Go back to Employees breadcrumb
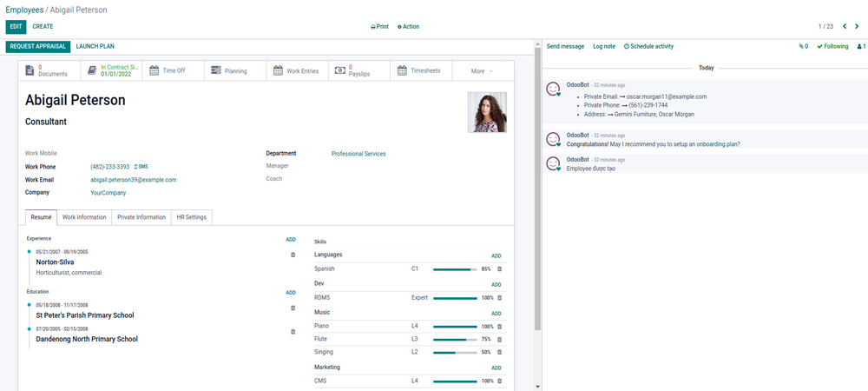This screenshot has width=868, height=391. point(24,10)
